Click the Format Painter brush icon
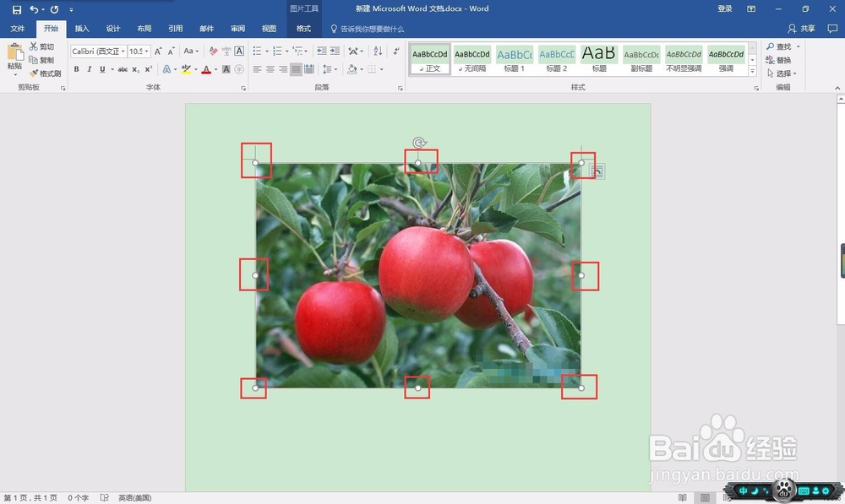 34,73
